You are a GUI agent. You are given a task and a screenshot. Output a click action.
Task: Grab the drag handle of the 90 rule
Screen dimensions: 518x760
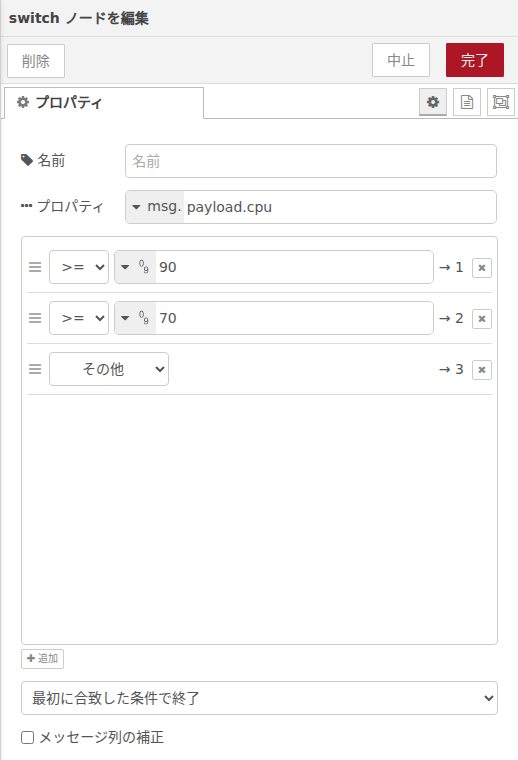click(35, 267)
